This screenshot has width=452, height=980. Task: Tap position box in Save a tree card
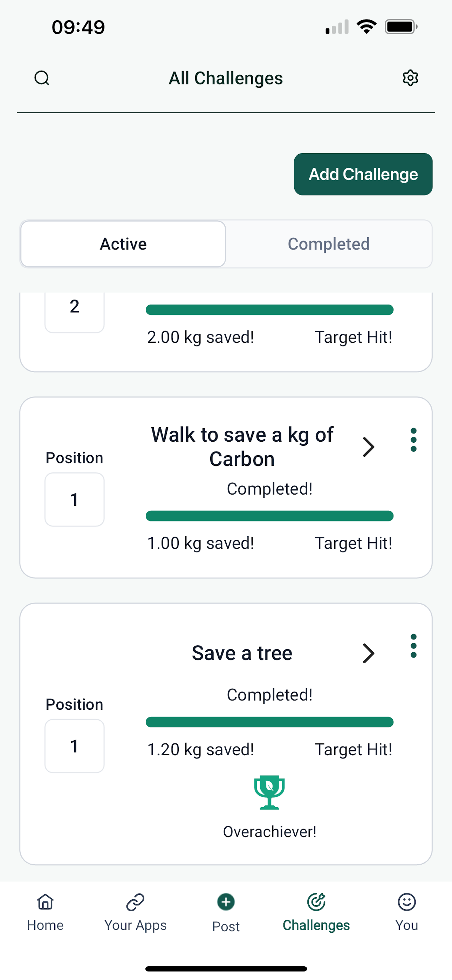point(75,746)
